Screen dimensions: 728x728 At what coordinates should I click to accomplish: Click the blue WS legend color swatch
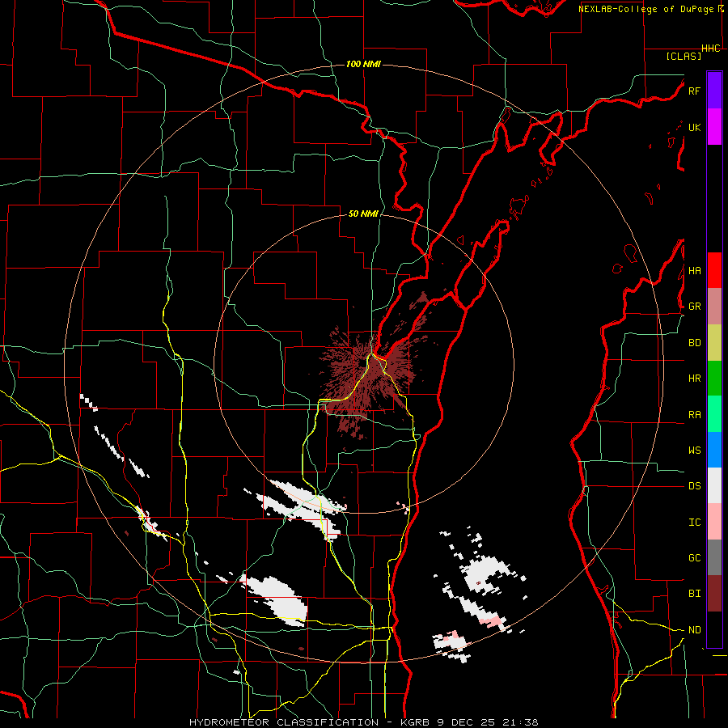(x=714, y=450)
